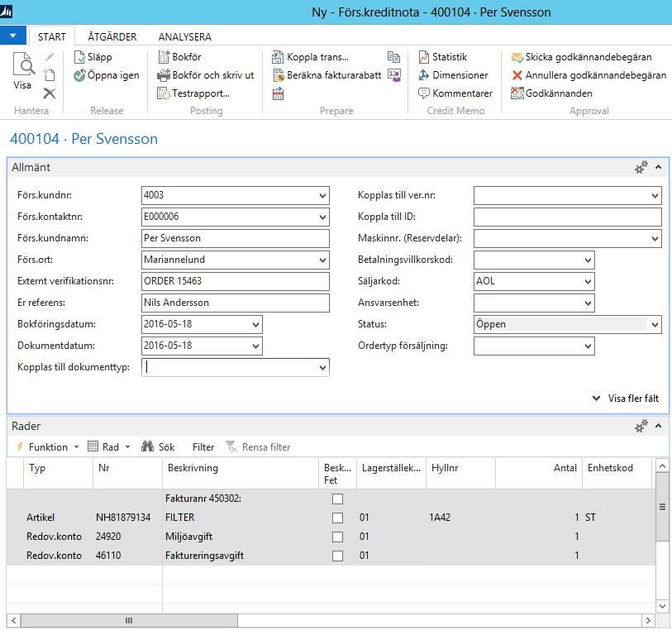The width and height of the screenshot is (672, 630).
Task: Click the red X Annullera godkännandebegäran icon
Action: pyautogui.click(x=517, y=75)
